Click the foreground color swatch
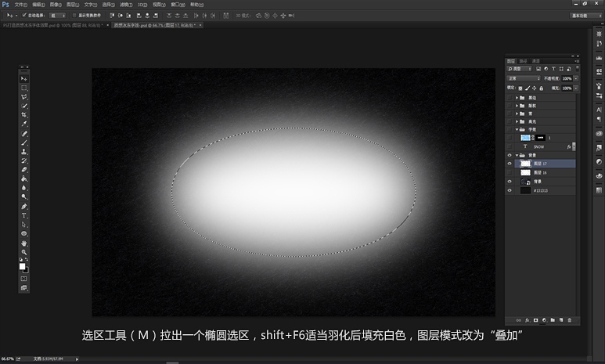Viewport: 605px width, 364px height. (x=22, y=266)
